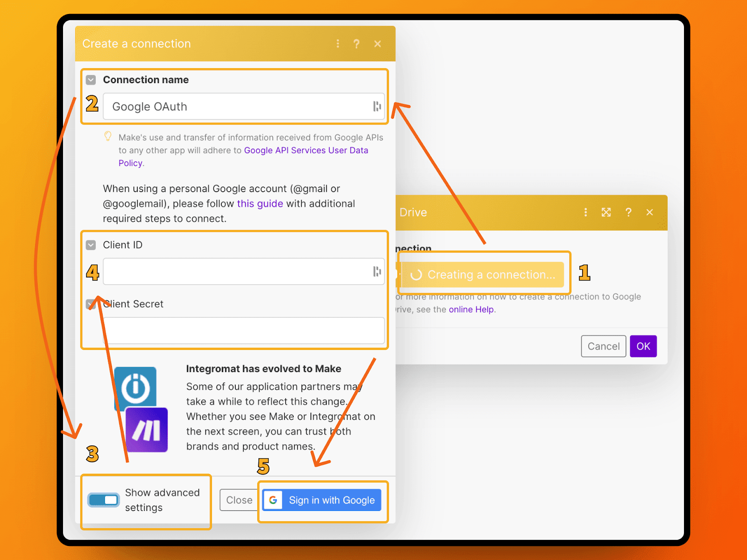Close the Create a connection dialog

point(378,44)
